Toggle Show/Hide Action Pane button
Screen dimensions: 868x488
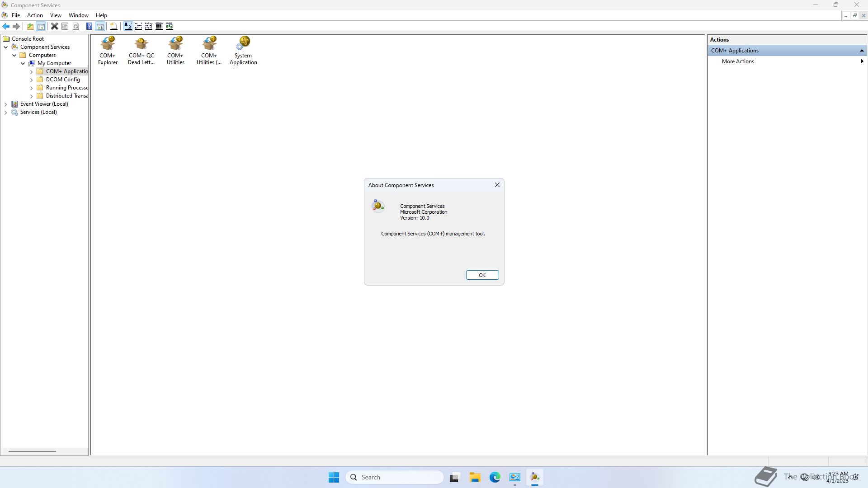(100, 26)
